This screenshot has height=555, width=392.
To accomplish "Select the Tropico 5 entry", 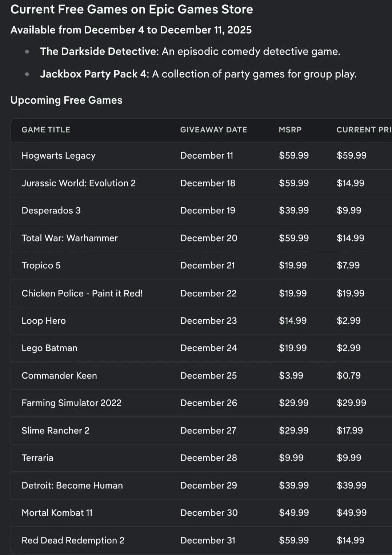I will pos(41,265).
